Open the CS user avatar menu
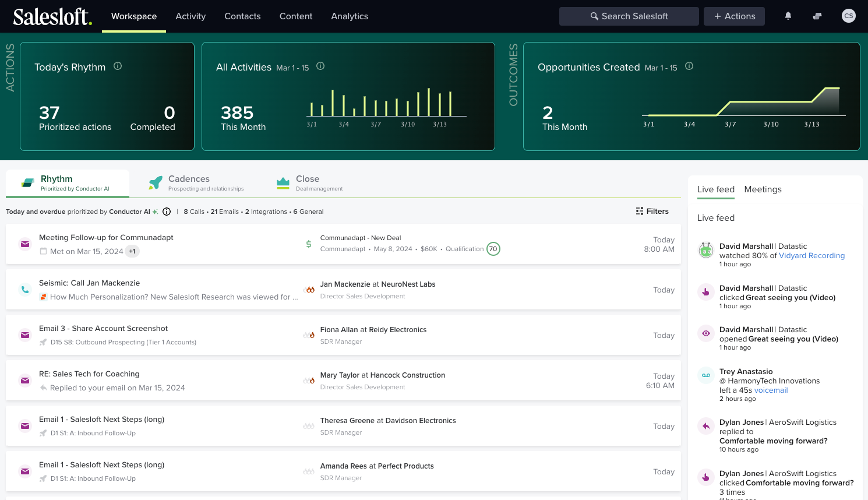 (x=849, y=16)
